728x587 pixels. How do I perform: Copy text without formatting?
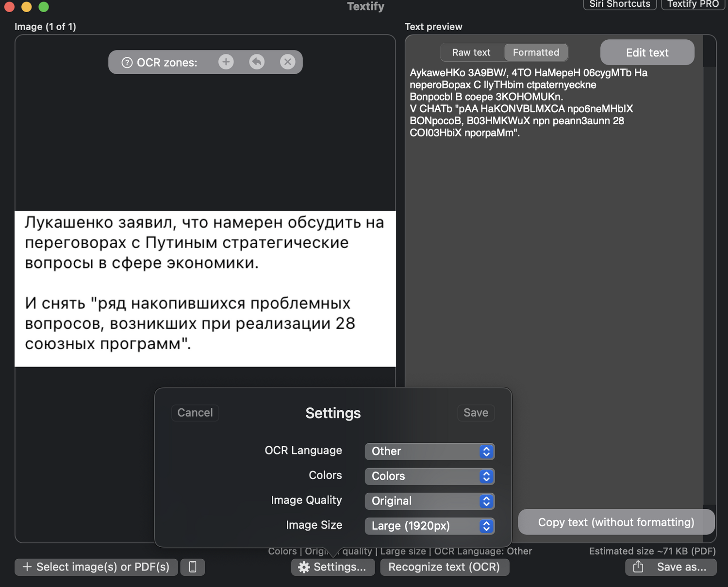tap(616, 522)
